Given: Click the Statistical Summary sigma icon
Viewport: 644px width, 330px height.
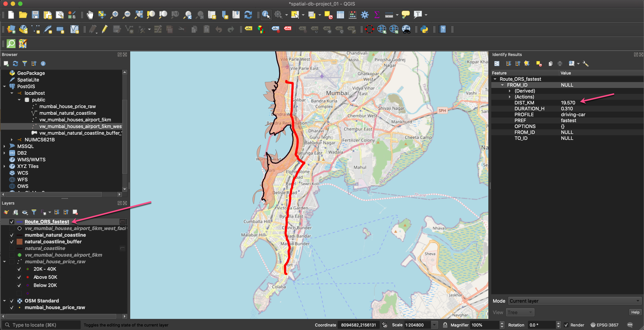Looking at the screenshot, I should pyautogui.click(x=377, y=15).
